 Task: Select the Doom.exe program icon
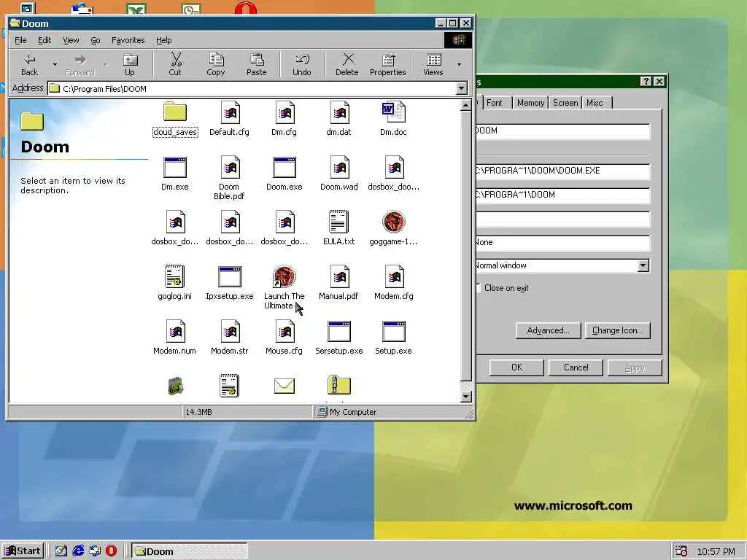point(285,168)
